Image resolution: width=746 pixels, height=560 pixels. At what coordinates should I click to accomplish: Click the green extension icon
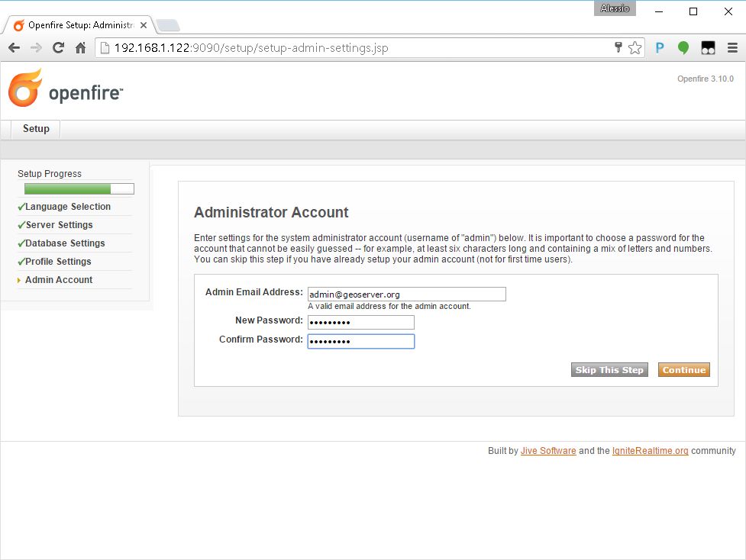683,48
